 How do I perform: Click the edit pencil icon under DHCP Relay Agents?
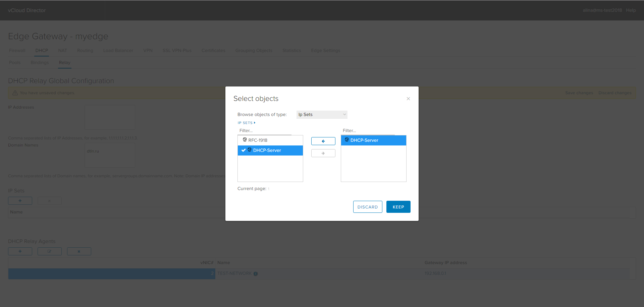click(x=49, y=251)
